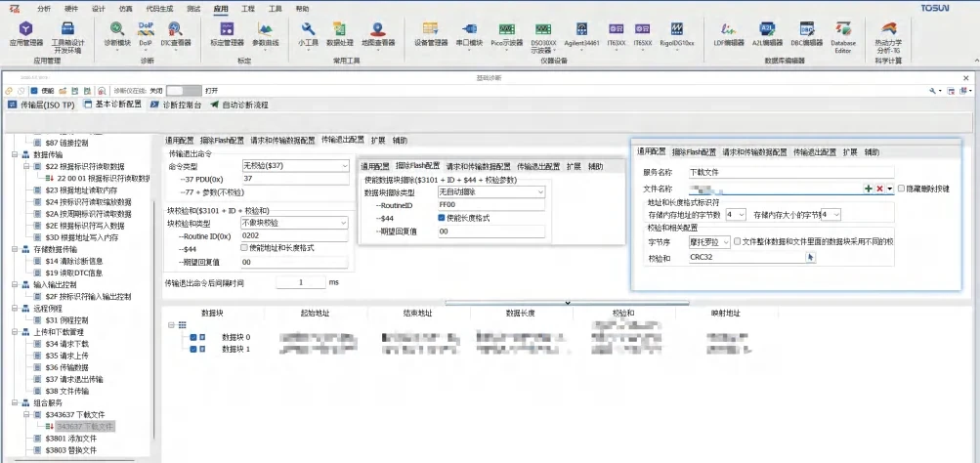Image resolution: width=980 pixels, height=463 pixels.
Task: Switch to the 诊断控制台 tab
Action: coord(176,105)
